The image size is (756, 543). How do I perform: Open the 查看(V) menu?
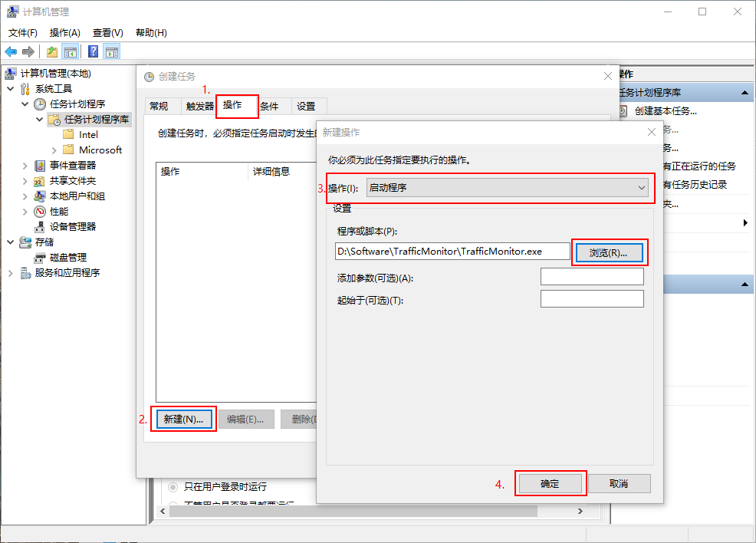(x=108, y=33)
